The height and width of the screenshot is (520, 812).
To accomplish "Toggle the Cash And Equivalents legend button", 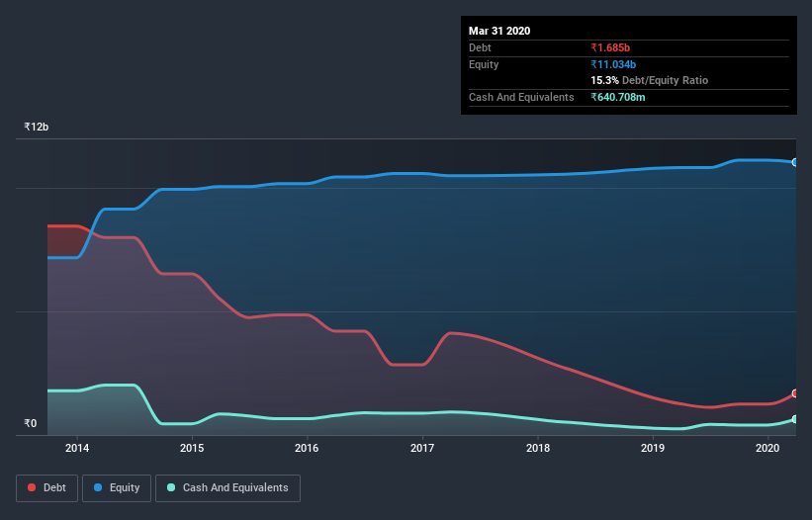I will pyautogui.click(x=227, y=488).
